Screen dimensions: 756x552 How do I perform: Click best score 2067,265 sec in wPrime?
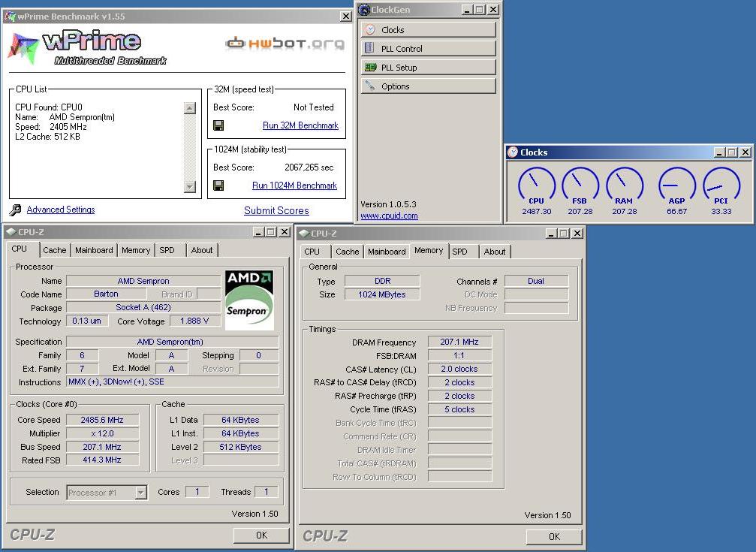[309, 167]
